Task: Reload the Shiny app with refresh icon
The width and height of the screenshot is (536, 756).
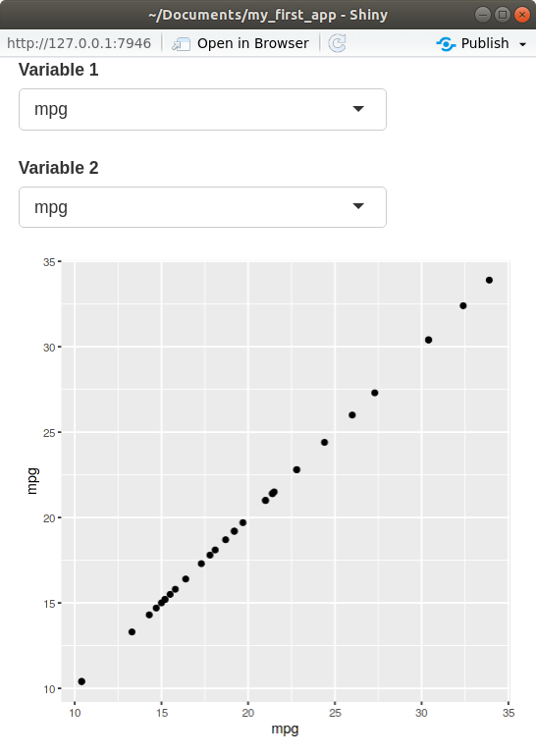Action: (x=337, y=43)
